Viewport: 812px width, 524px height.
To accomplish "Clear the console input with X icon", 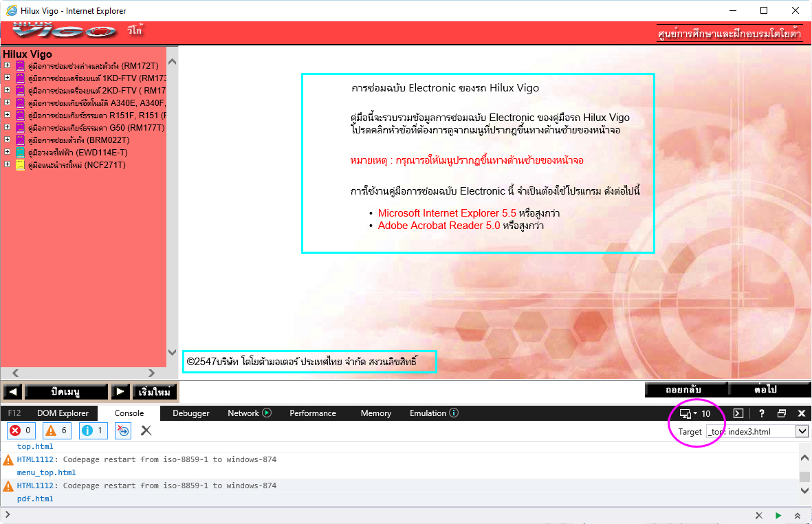I will point(758,515).
